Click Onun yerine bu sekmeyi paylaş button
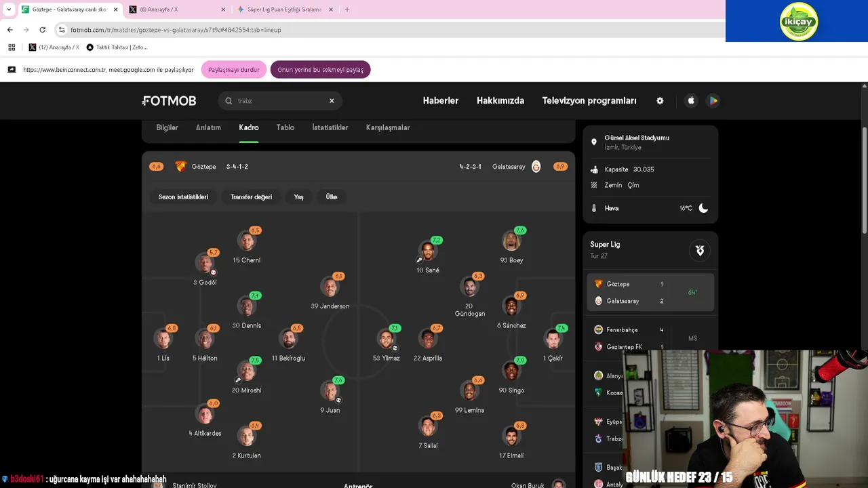The height and width of the screenshot is (488, 868). click(x=320, y=70)
